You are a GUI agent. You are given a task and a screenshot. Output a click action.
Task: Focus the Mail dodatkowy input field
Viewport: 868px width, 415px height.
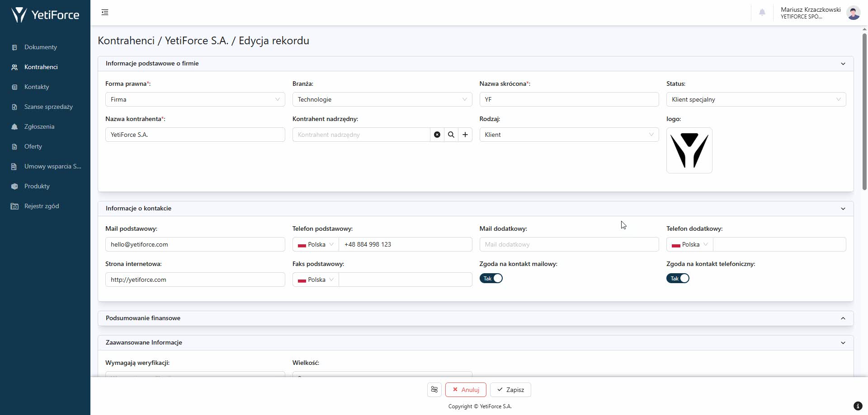point(569,244)
